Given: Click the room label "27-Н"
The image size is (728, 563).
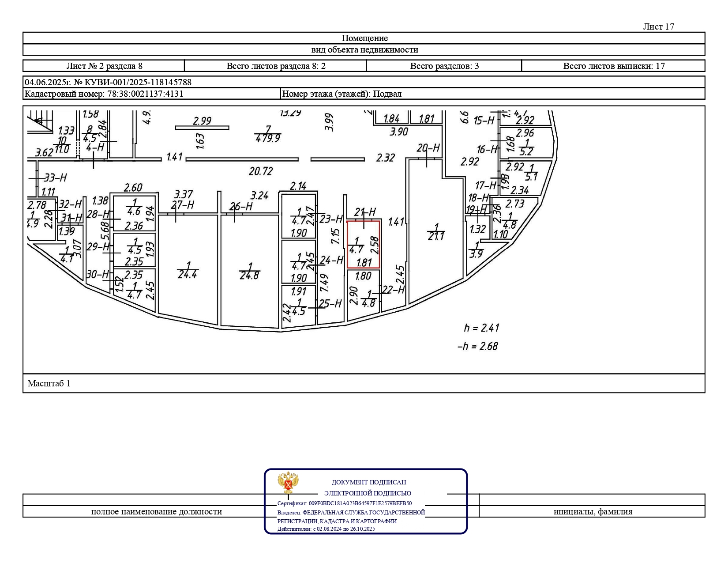Looking at the screenshot, I should [x=183, y=205].
